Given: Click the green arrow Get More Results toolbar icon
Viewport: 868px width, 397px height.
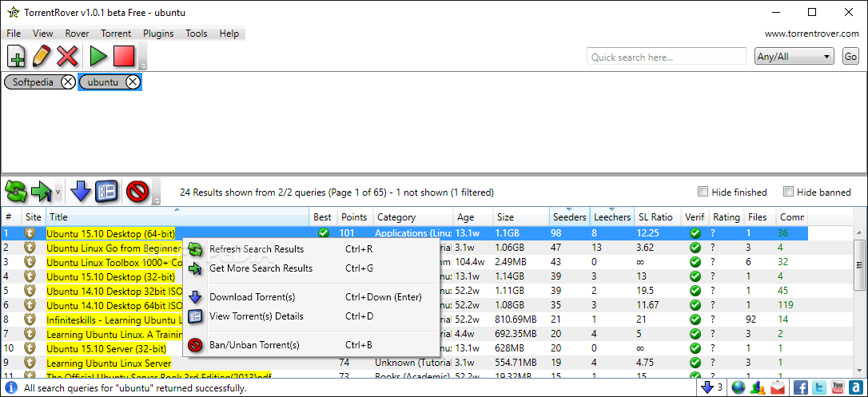Looking at the screenshot, I should coord(42,192).
